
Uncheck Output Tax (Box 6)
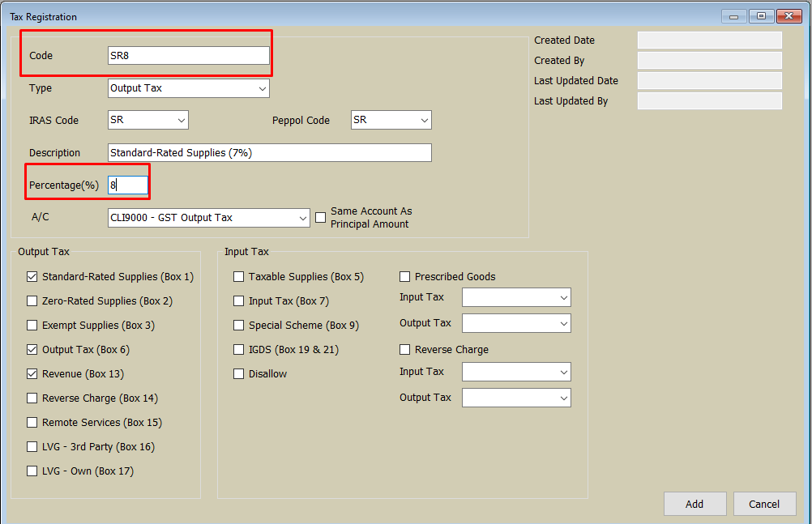point(32,350)
